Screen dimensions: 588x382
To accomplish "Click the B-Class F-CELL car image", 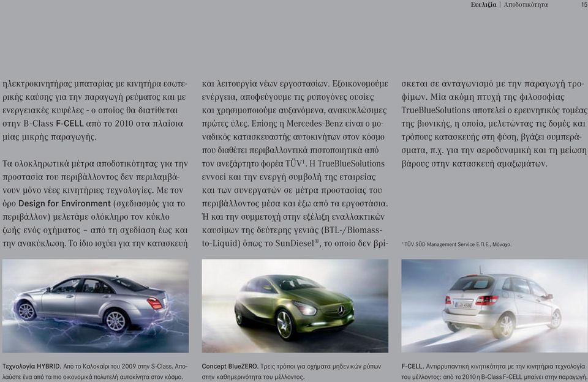I will [x=495, y=305].
